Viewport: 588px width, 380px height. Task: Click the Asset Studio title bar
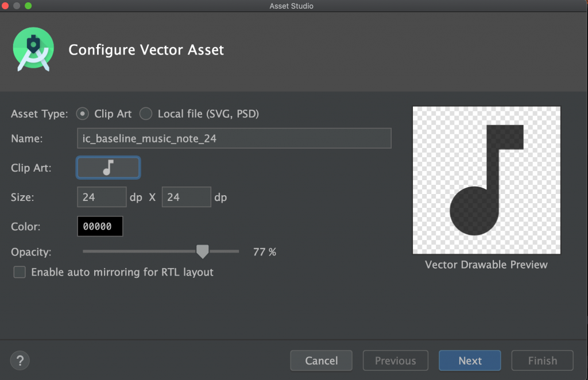tap(291, 6)
